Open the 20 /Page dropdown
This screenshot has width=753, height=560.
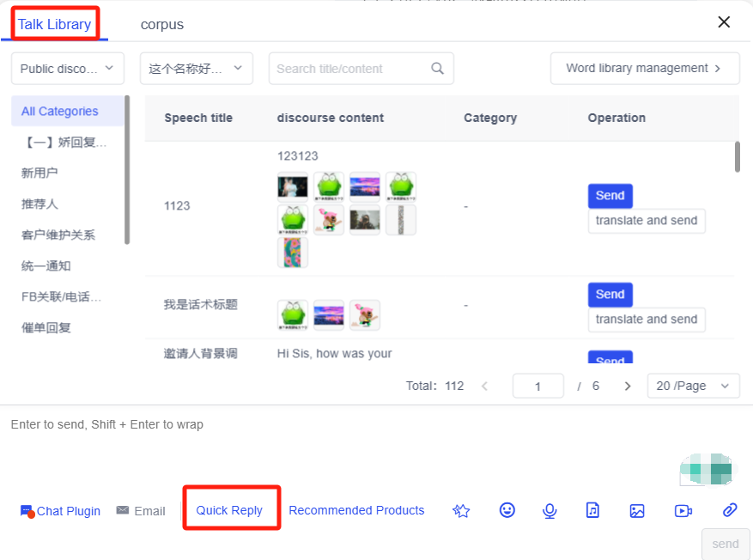[x=693, y=386]
